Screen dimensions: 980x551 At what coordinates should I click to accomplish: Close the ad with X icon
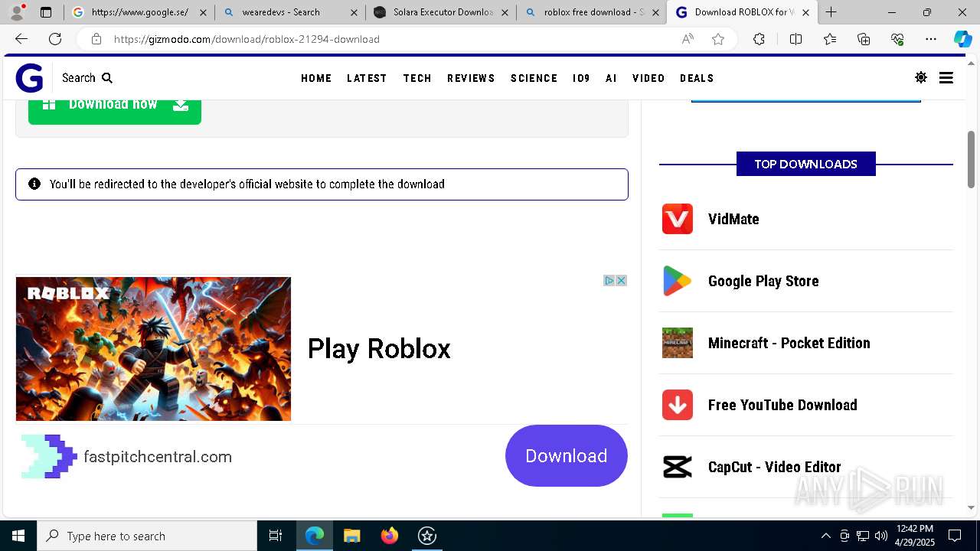622,281
